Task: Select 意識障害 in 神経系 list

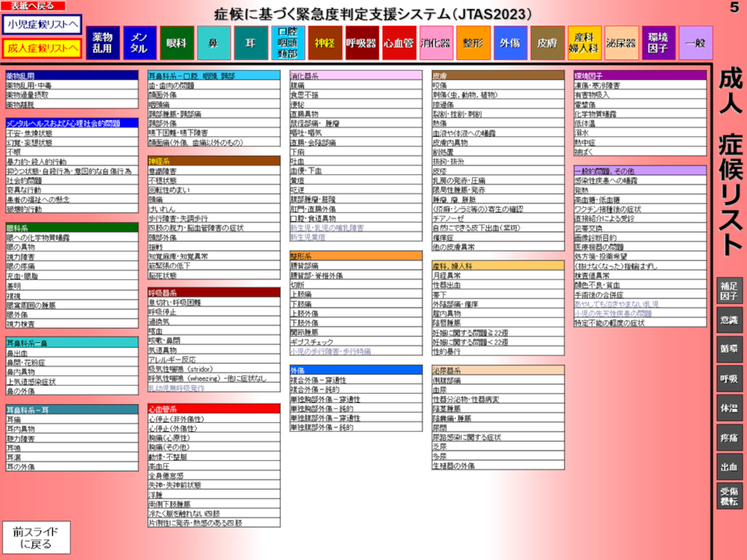Action: [x=162, y=171]
